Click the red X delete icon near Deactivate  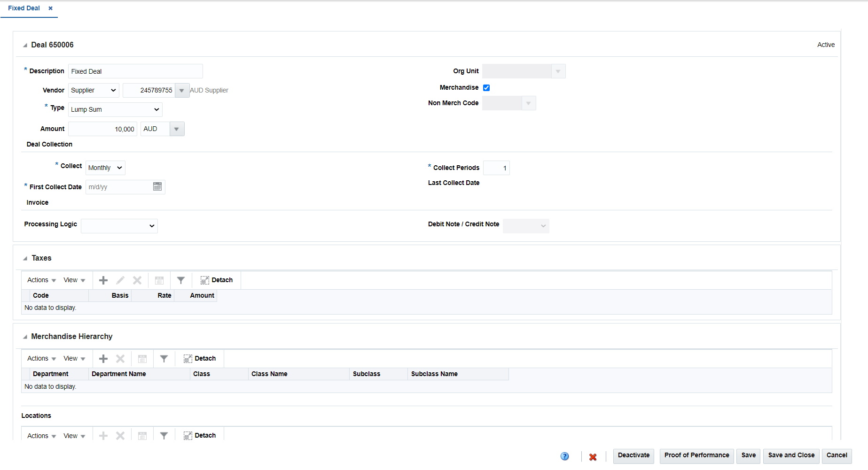pos(593,457)
